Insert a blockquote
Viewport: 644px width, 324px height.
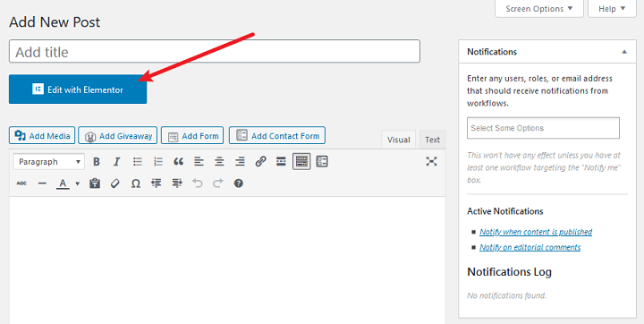click(178, 162)
